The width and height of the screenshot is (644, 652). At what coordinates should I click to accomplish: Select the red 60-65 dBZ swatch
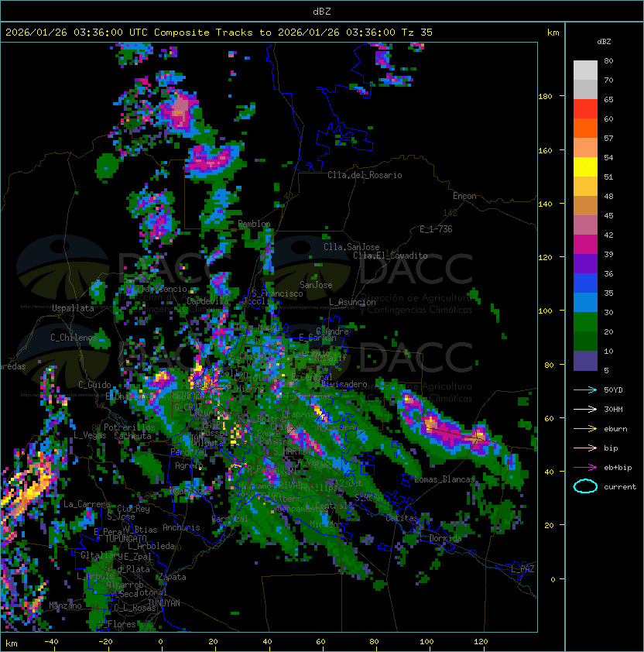point(585,109)
